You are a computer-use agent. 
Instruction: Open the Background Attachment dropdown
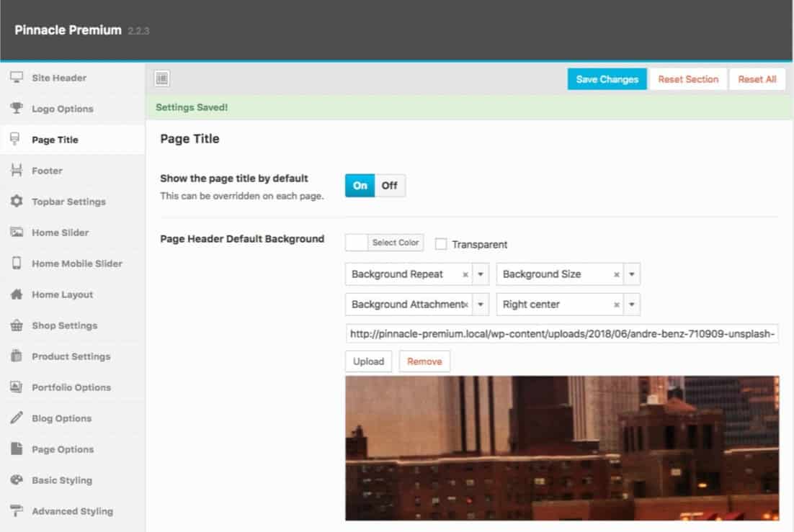click(x=481, y=305)
